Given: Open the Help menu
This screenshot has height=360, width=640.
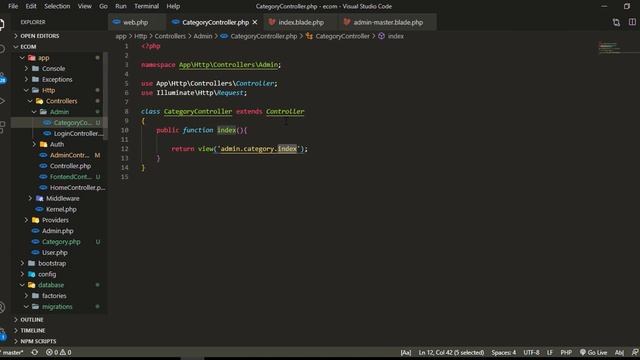Looking at the screenshot, I should [173, 6].
